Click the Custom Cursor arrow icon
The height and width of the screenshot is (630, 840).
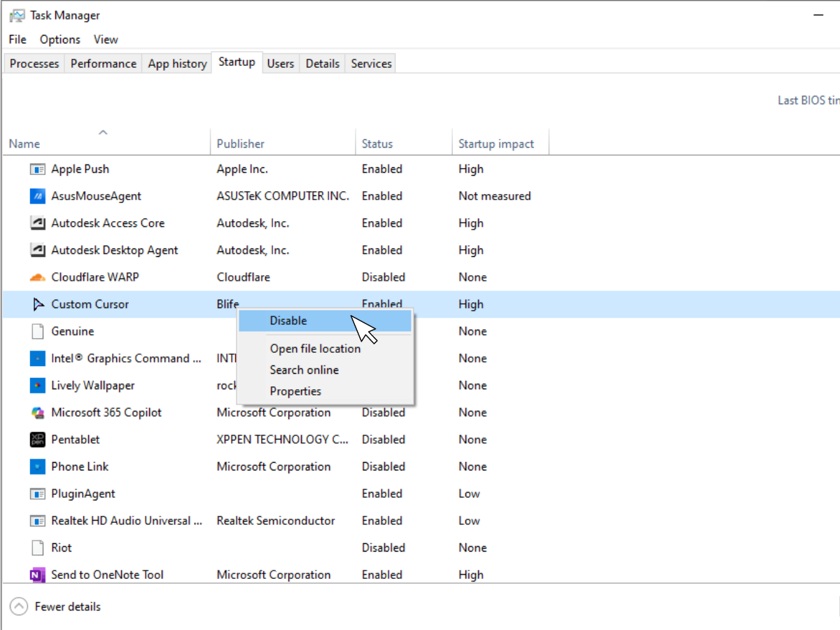[38, 304]
